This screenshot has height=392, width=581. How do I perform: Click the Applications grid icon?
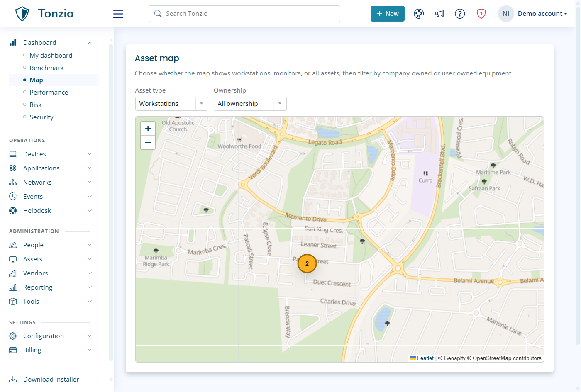point(13,168)
